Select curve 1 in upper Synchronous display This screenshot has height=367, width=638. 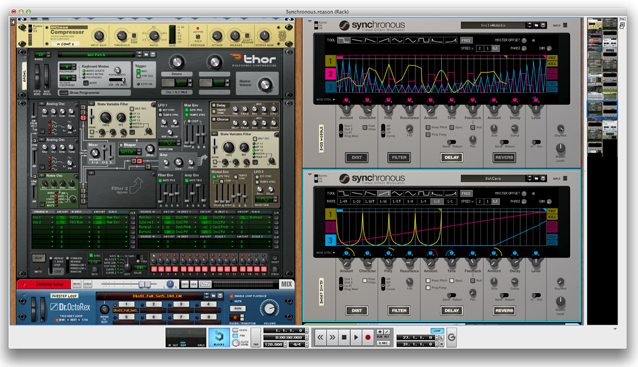[330, 61]
